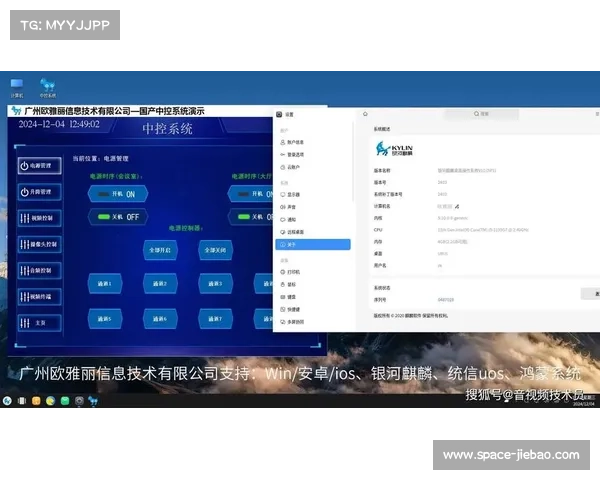Open 键盘 settings page
This screenshot has width=600, height=480.
(313, 297)
